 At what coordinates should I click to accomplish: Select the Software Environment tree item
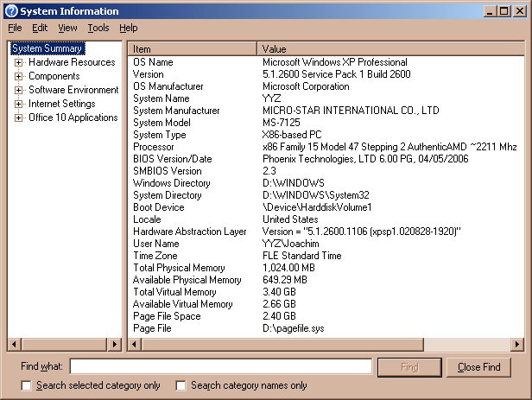[73, 90]
